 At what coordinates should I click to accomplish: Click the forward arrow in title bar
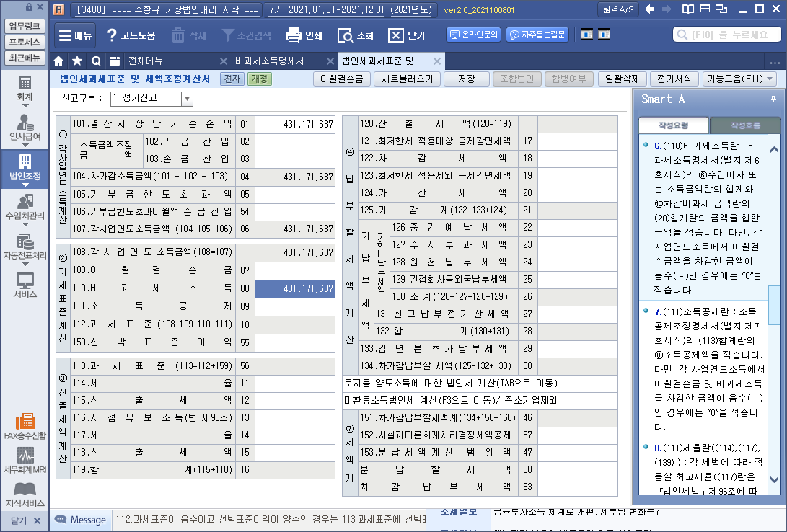(x=667, y=9)
